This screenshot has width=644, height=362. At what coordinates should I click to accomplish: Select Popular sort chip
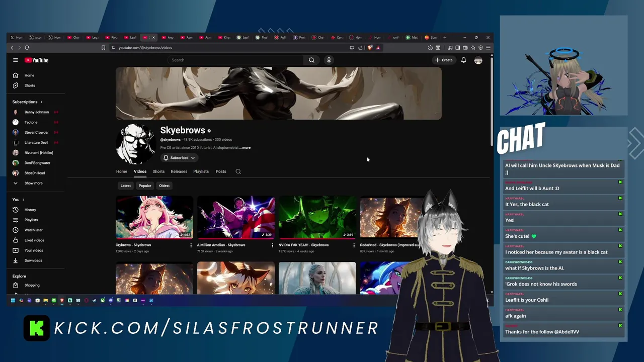145,186
